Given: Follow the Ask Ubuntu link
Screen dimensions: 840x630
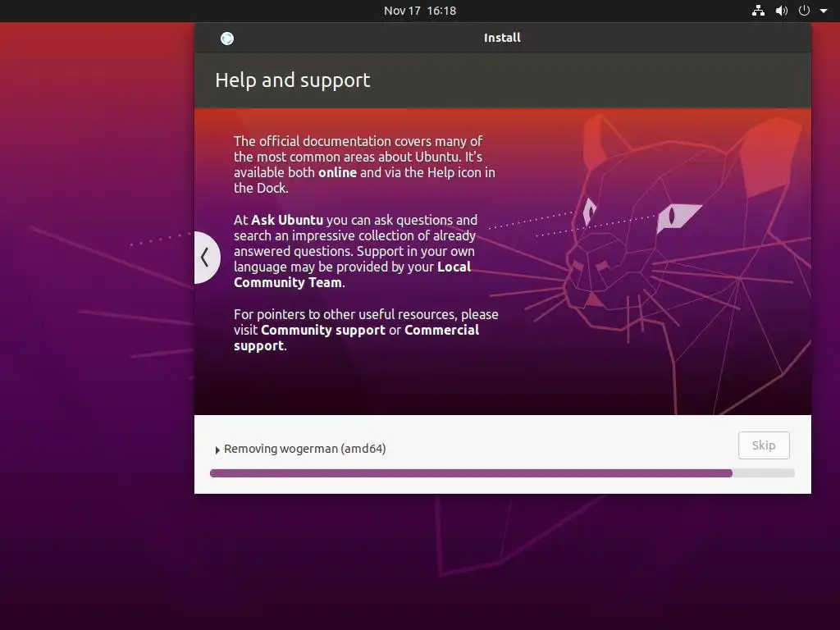Looking at the screenshot, I should 287,220.
